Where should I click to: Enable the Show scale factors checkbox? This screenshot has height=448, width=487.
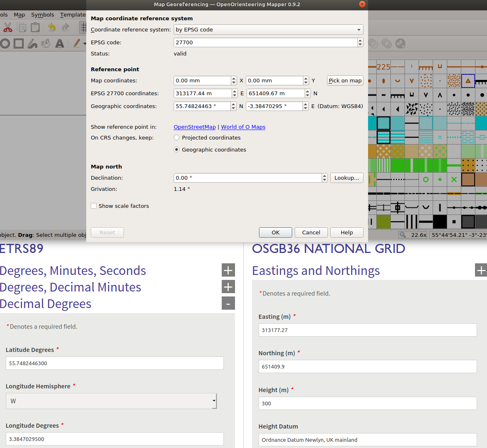[94, 206]
